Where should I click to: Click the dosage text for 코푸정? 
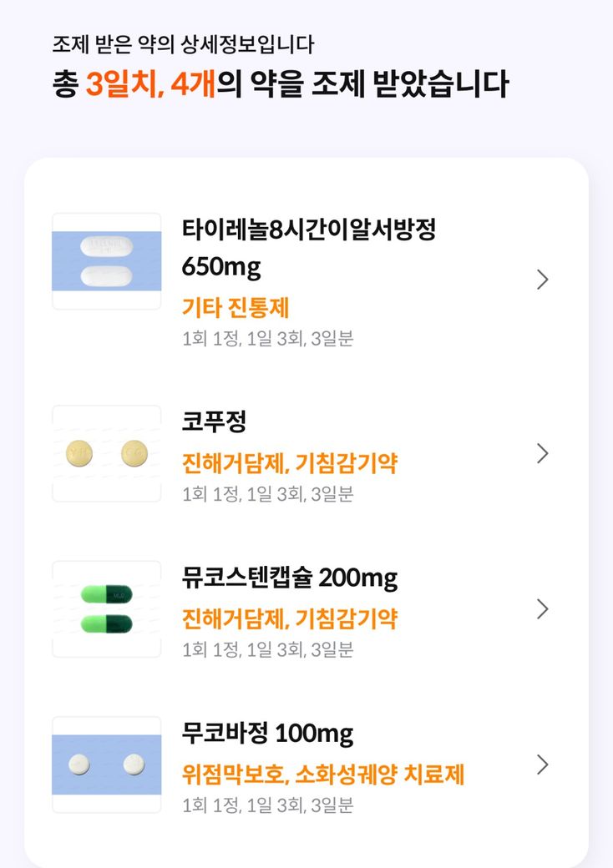point(268,494)
